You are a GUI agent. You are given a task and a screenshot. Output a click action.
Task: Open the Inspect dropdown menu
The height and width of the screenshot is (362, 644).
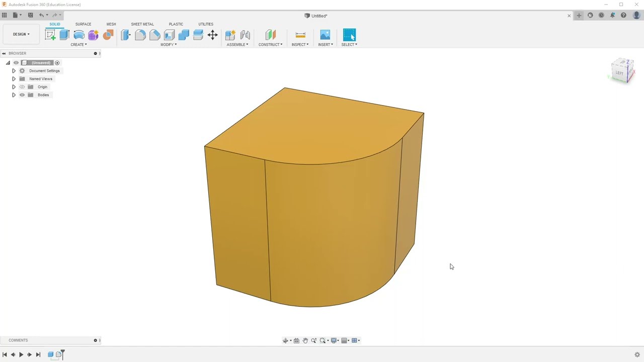pyautogui.click(x=300, y=45)
